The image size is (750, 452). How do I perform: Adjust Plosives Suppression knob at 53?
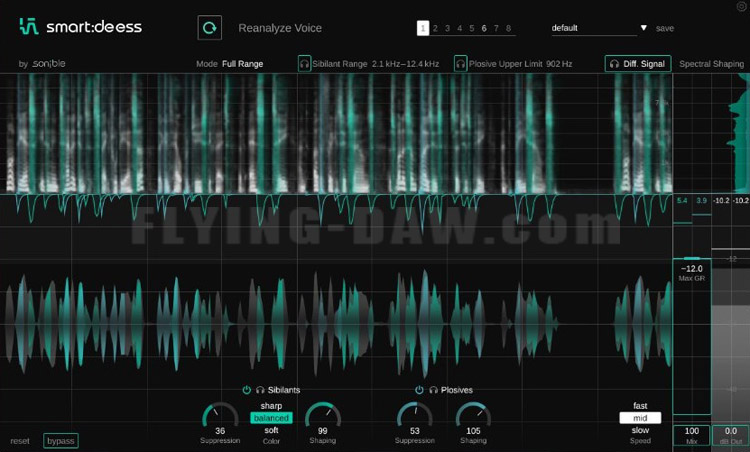click(415, 414)
